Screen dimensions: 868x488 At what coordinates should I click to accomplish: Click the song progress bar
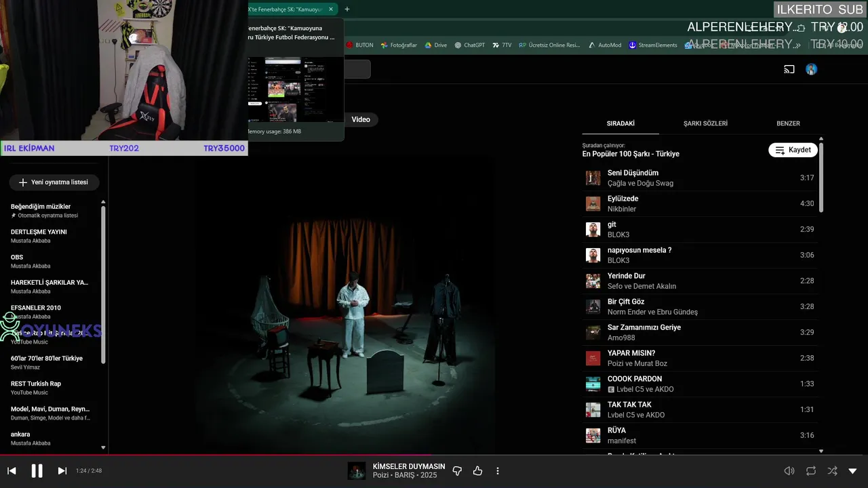pos(434,455)
